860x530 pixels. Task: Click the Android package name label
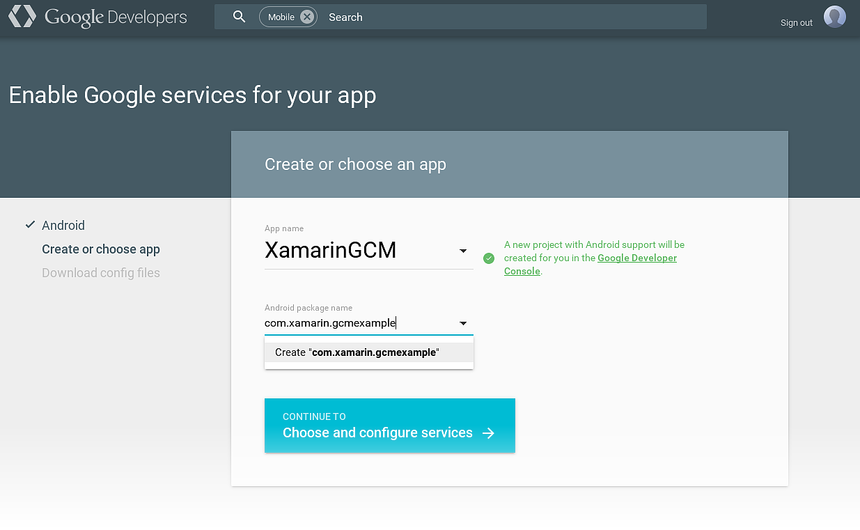308,308
